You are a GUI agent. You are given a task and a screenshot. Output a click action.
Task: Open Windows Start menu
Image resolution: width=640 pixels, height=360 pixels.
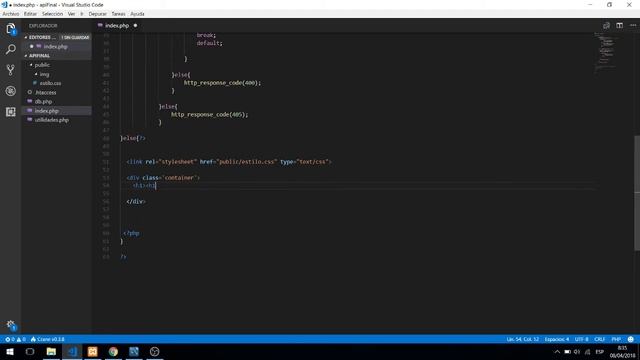point(10,351)
